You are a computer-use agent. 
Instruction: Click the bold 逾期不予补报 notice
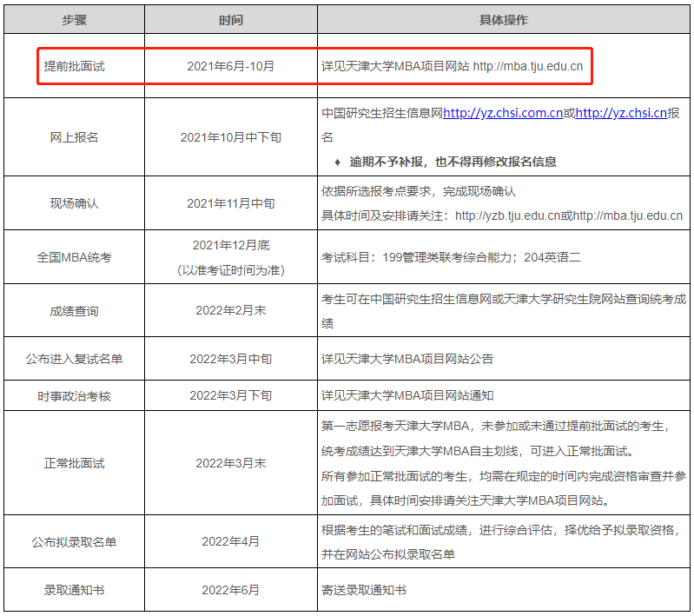453,162
